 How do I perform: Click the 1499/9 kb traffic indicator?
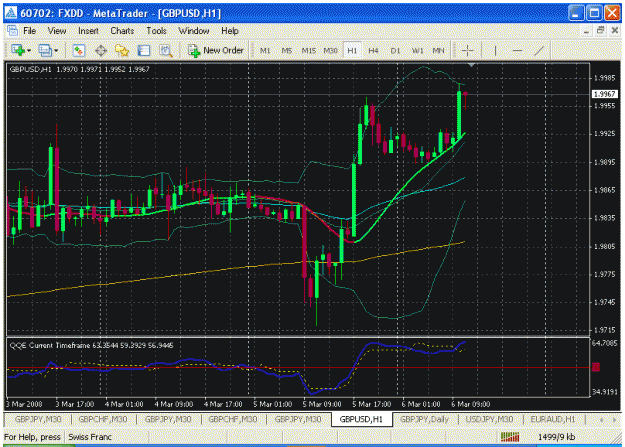tap(556, 437)
